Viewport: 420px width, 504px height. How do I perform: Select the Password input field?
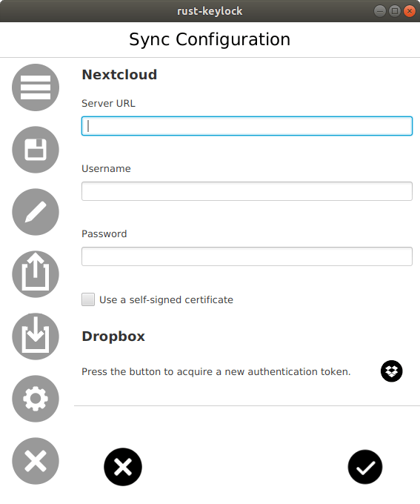tap(247, 256)
